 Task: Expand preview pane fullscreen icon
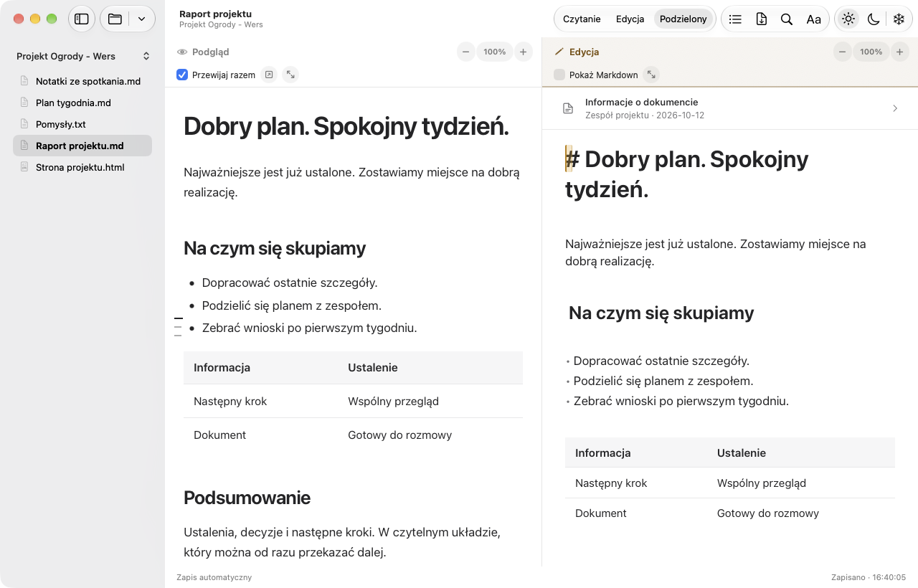click(290, 75)
